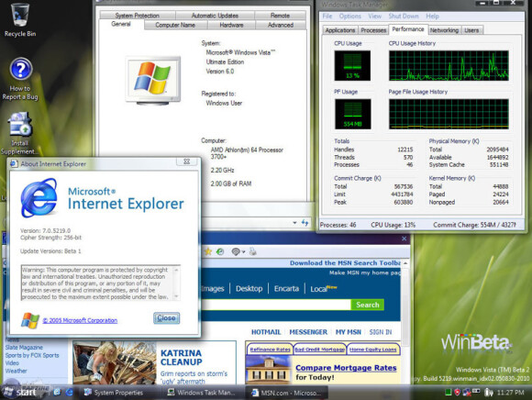This screenshot has height=400, width=532.
Task: Open Task Manager File menu
Action: (327, 16)
